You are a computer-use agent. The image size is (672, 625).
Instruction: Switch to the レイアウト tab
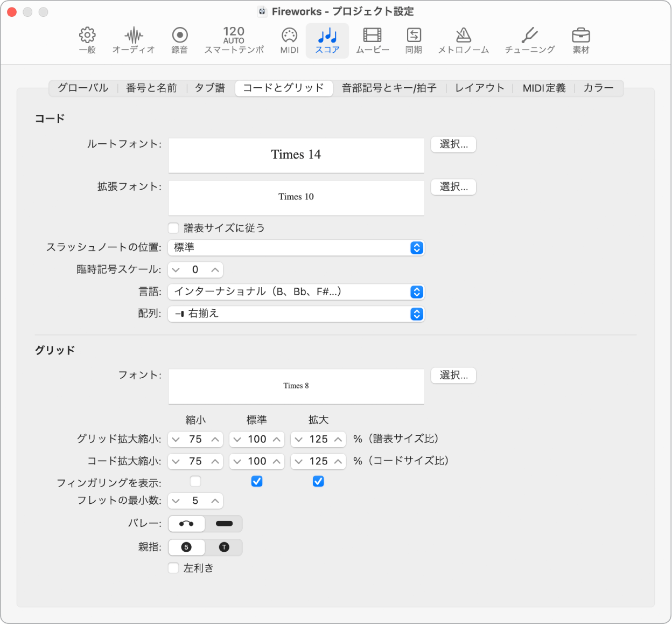tap(479, 88)
